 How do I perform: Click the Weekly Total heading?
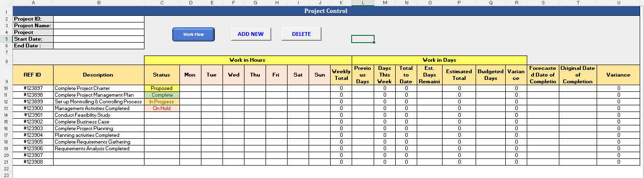pos(341,75)
